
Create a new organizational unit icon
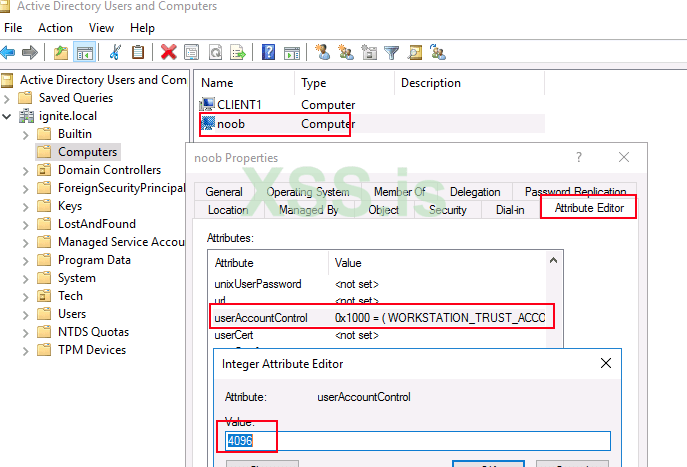pos(369,53)
